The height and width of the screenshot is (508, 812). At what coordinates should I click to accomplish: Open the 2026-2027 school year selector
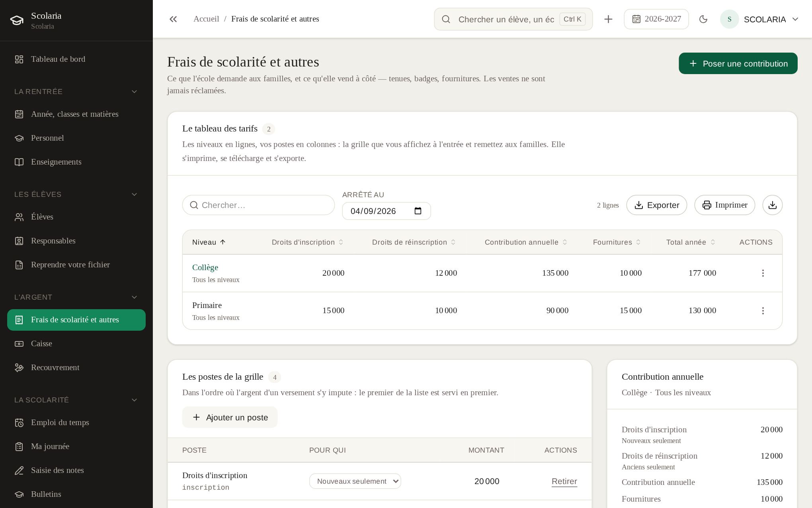click(656, 19)
